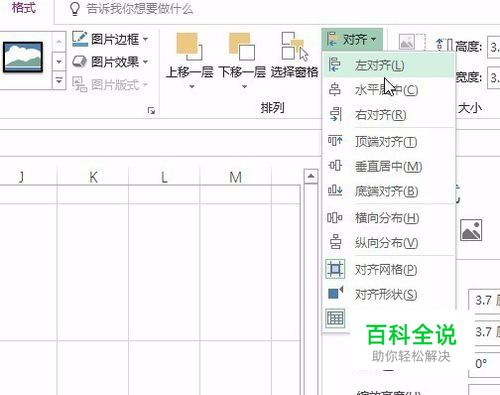
Task: Choose 右对齐(R) from the align menu
Action: point(389,115)
